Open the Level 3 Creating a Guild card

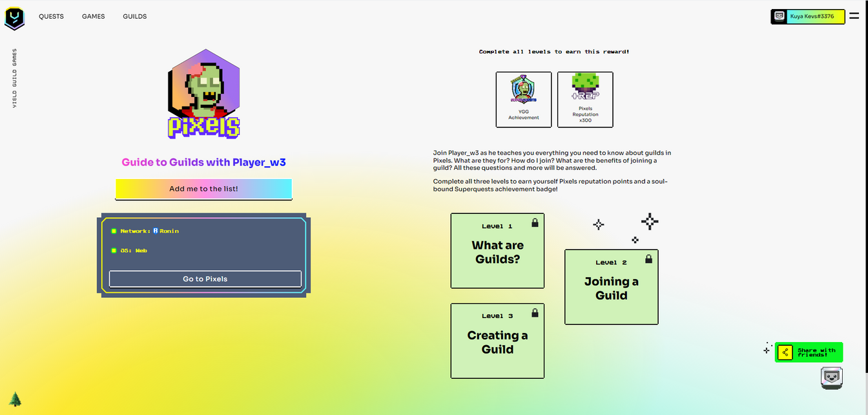(497, 341)
